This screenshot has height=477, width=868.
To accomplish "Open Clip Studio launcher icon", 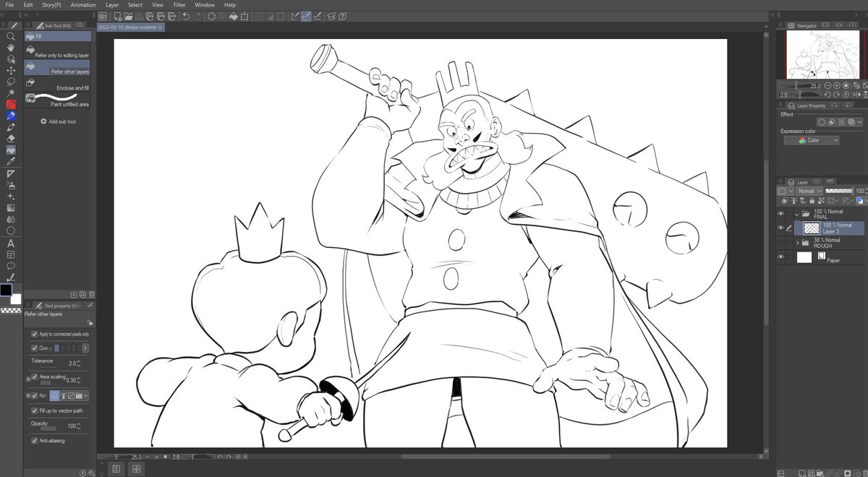I will click(103, 16).
